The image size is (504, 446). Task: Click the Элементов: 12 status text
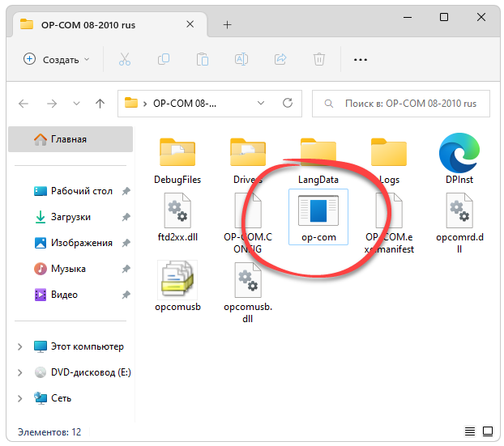coord(49,432)
